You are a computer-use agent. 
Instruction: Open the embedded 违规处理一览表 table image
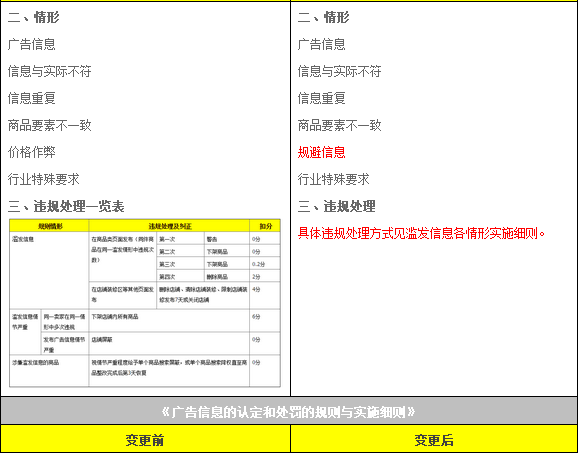[145, 303]
